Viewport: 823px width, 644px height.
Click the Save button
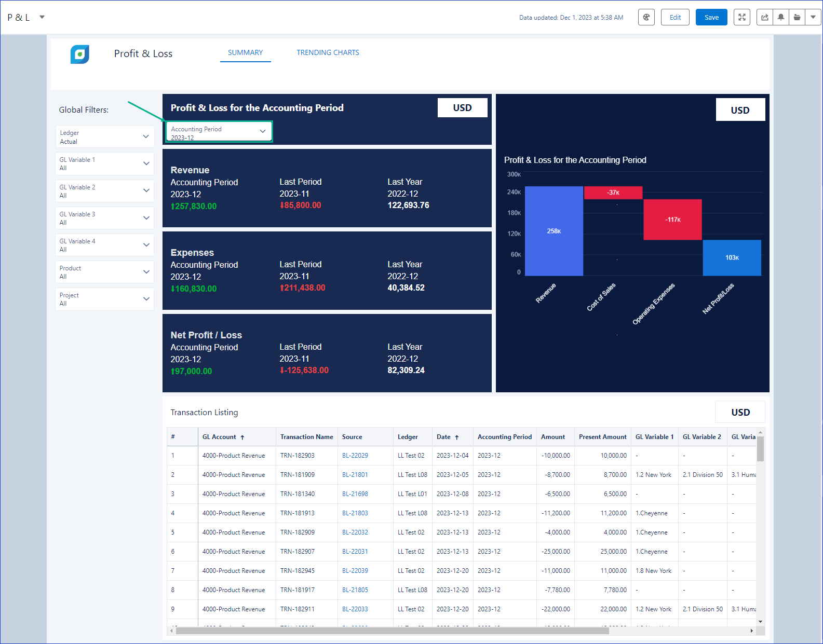coord(711,17)
